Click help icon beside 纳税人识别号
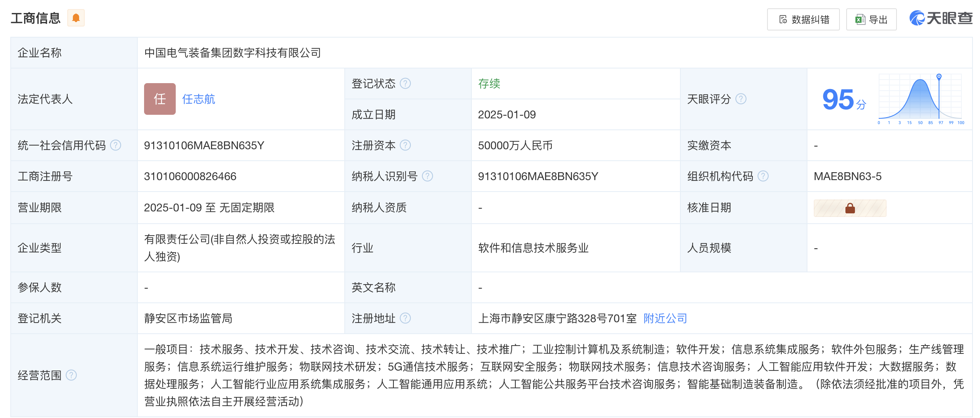The width and height of the screenshot is (980, 418). (x=427, y=176)
